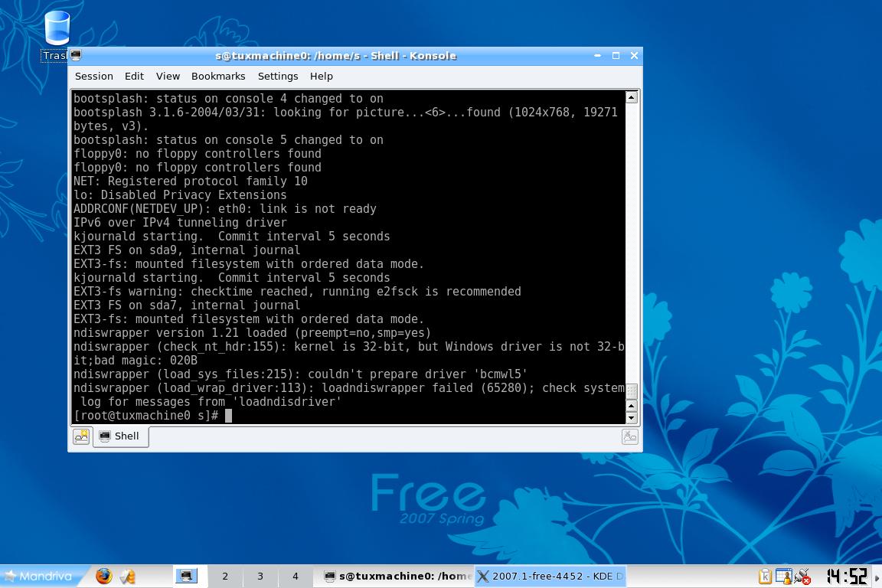Click the pencil launcher icon beside Firefox

(128, 577)
